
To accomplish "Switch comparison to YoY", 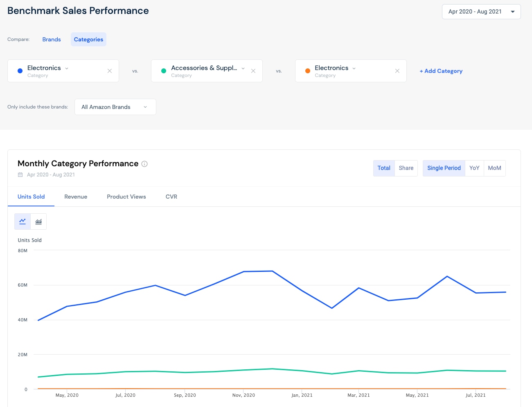I will (x=474, y=168).
